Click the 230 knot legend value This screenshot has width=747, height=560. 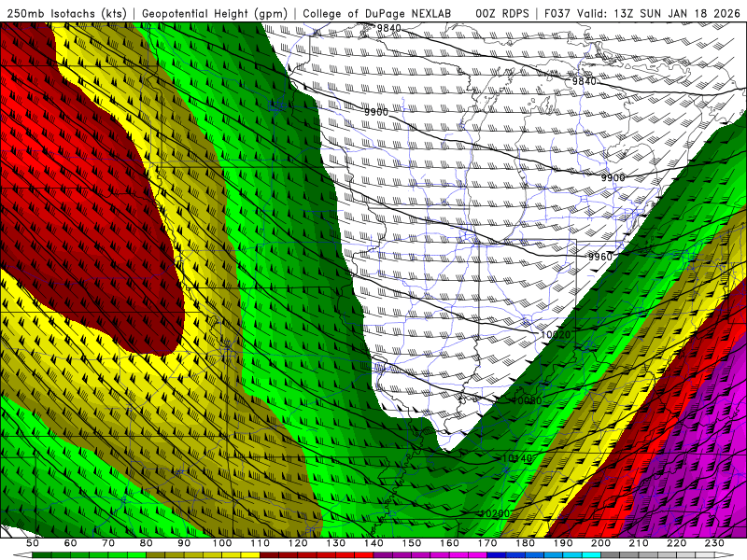coord(714,543)
